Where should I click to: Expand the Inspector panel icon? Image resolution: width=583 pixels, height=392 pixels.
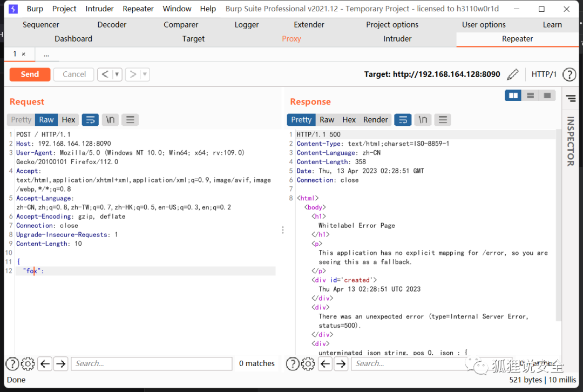(x=571, y=98)
